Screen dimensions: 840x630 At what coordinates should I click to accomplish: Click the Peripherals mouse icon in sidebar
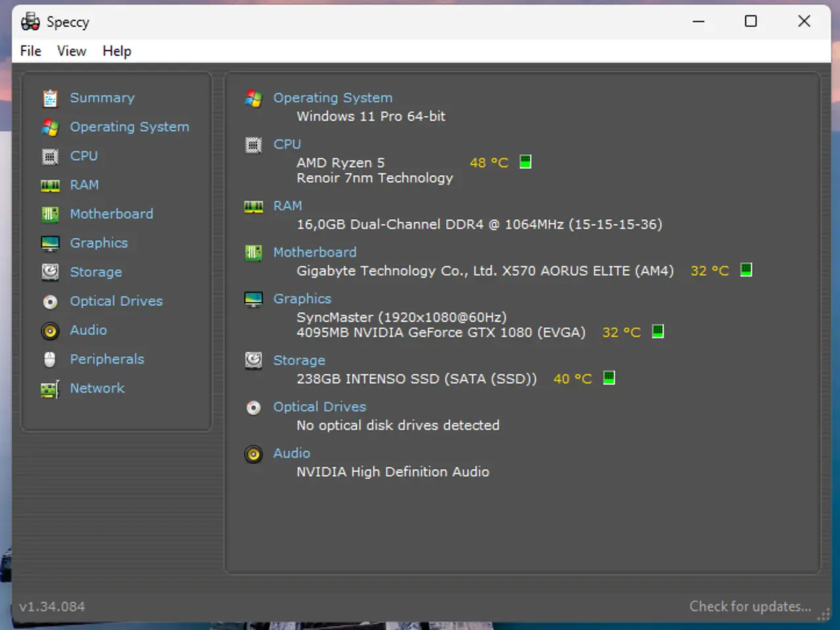click(x=51, y=360)
